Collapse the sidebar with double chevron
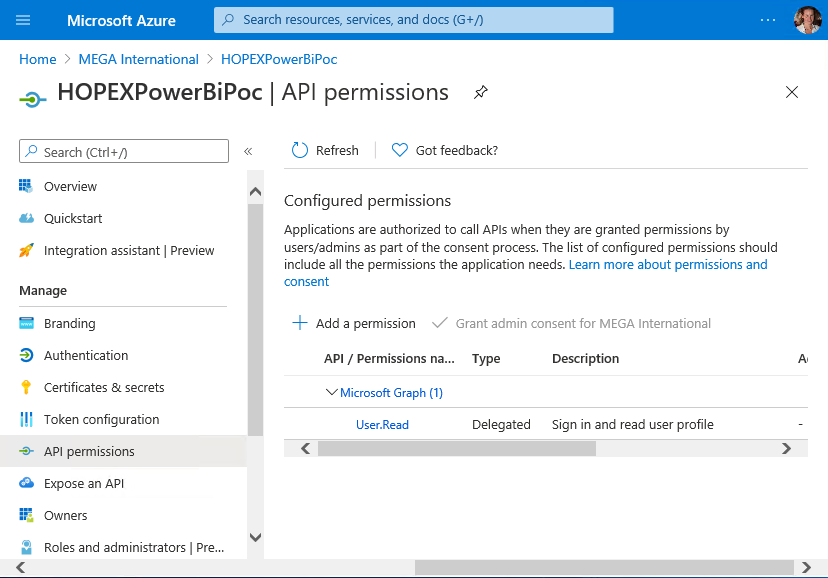This screenshot has height=578, width=828. click(248, 152)
